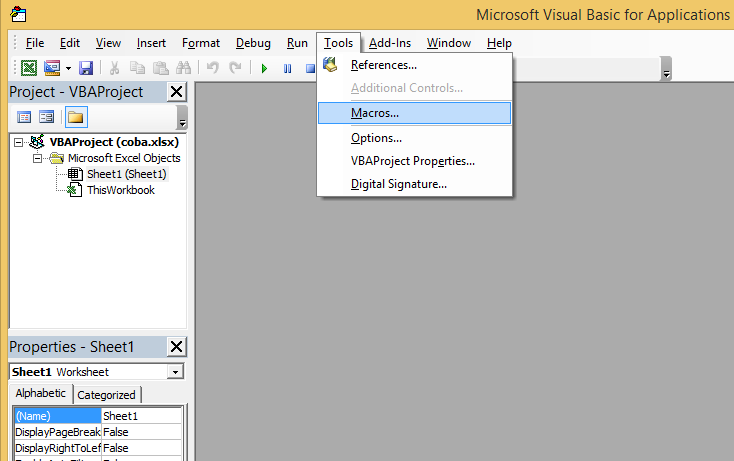Select Microsoft Excel Objects folder

[124, 158]
